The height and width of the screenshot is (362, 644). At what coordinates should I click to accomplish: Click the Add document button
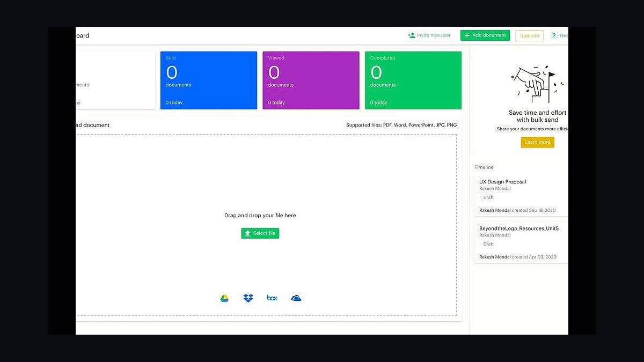click(x=485, y=35)
